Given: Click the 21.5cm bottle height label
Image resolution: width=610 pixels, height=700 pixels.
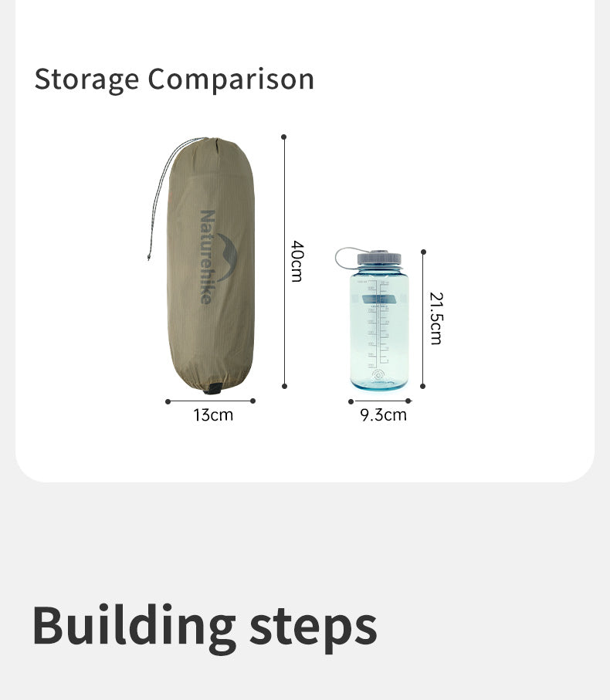Looking at the screenshot, I should [x=436, y=318].
